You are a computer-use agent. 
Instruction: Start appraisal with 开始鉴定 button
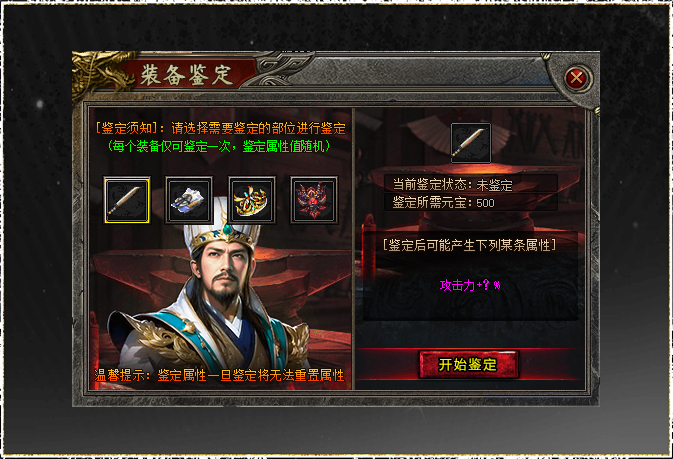(x=468, y=365)
